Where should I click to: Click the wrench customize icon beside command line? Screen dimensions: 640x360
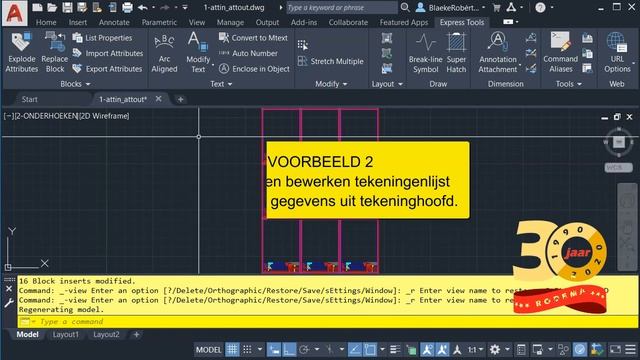pos(9,303)
